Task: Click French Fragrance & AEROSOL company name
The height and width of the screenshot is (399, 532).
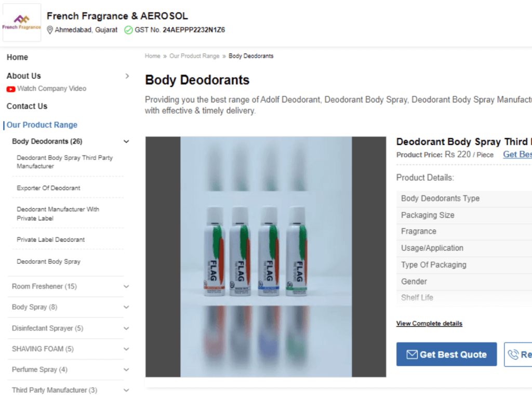Action: pyautogui.click(x=117, y=16)
